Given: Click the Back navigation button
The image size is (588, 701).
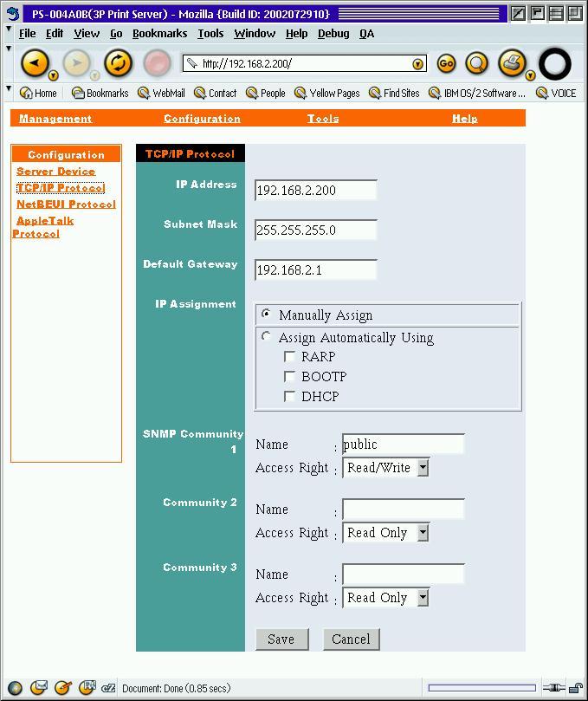Looking at the screenshot, I should (x=35, y=63).
